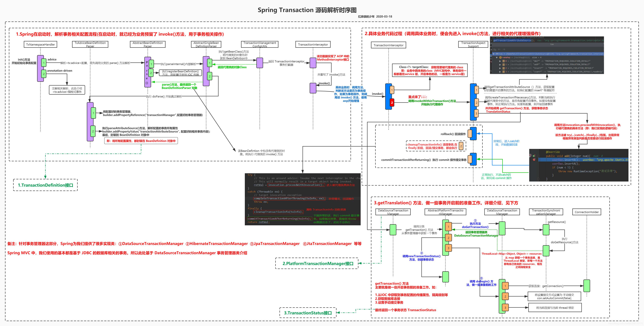Select the TransactionAspectSupport header box
The image size is (644, 326).
(473, 44)
